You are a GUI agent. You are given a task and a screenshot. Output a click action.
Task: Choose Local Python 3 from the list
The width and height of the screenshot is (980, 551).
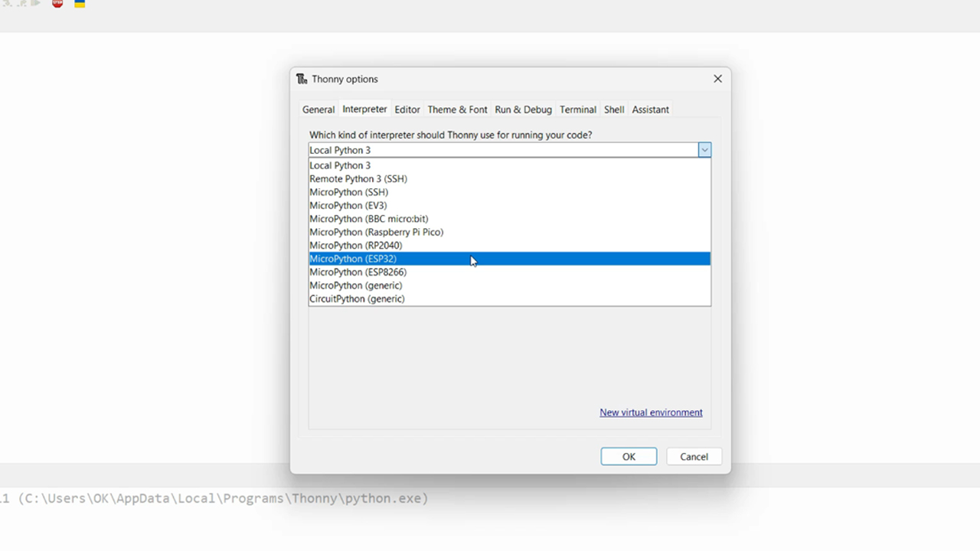509,165
